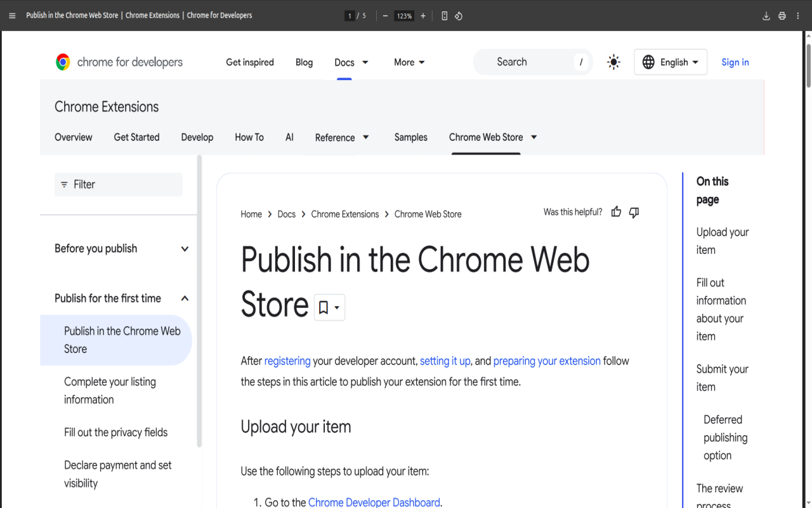This screenshot has width=812, height=508.
Task: Open the Samples tab
Action: coord(411,137)
